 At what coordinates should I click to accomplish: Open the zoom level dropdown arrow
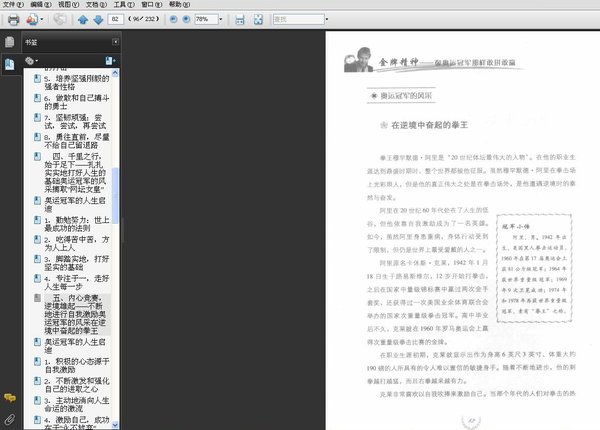221,19
